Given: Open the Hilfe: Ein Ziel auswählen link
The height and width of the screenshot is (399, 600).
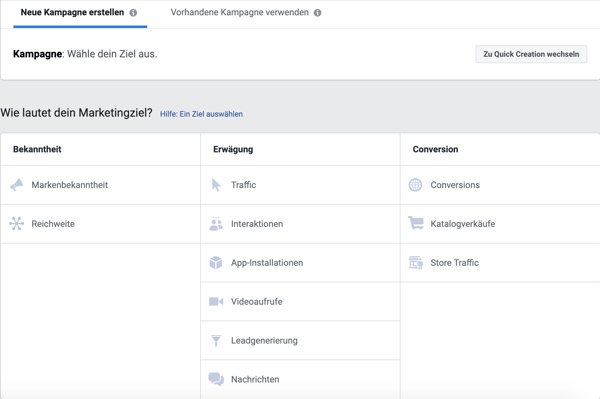Looking at the screenshot, I should click(x=201, y=114).
